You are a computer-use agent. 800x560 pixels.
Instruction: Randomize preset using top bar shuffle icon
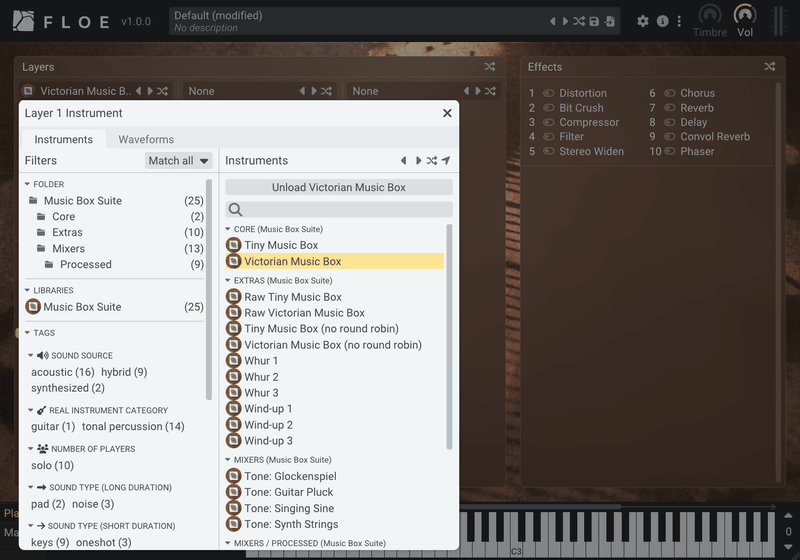click(x=579, y=21)
